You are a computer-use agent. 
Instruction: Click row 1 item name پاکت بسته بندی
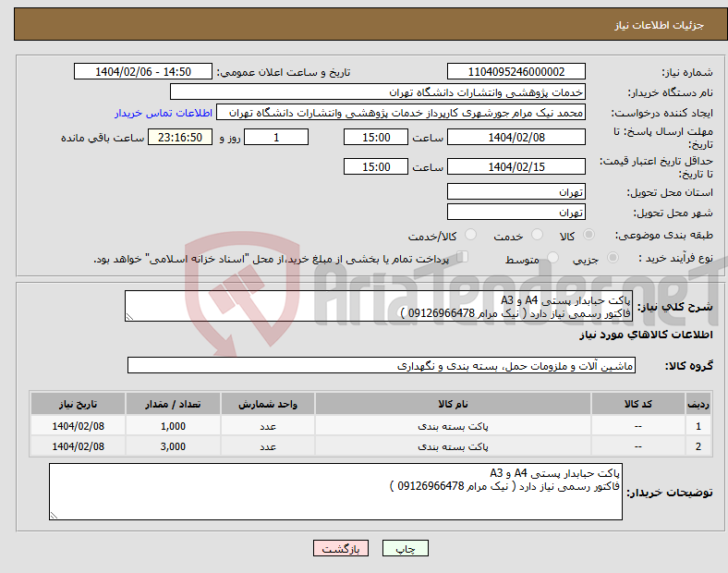pos(453,426)
